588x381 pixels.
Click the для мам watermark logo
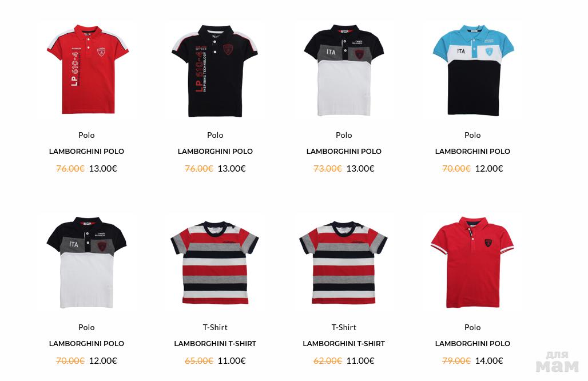click(557, 362)
